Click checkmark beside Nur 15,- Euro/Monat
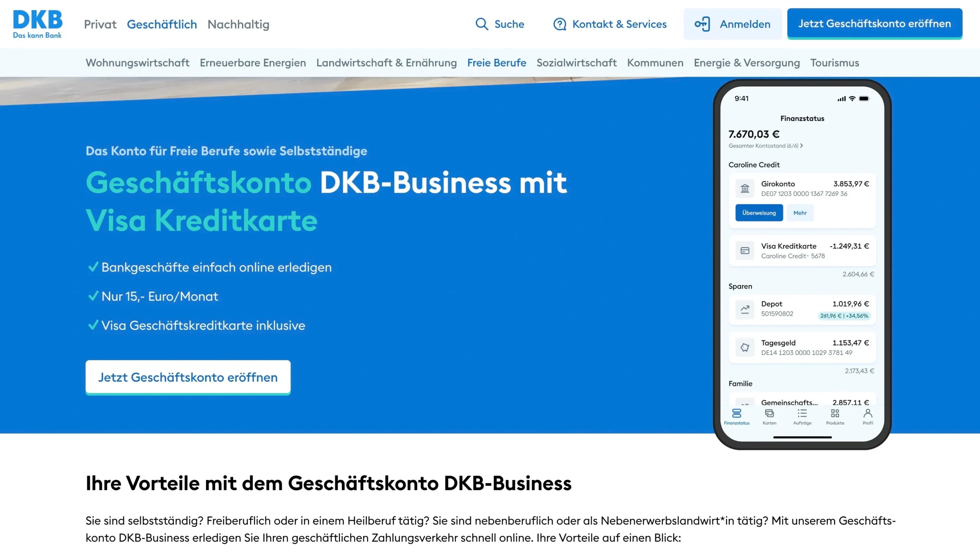This screenshot has height=554, width=980. tap(93, 296)
